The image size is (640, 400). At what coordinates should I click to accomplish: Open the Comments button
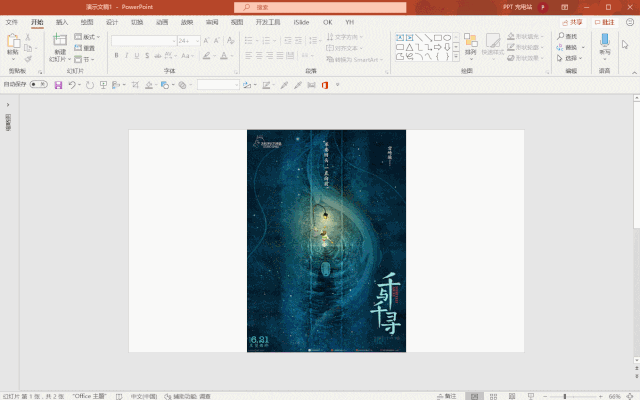tap(605, 21)
